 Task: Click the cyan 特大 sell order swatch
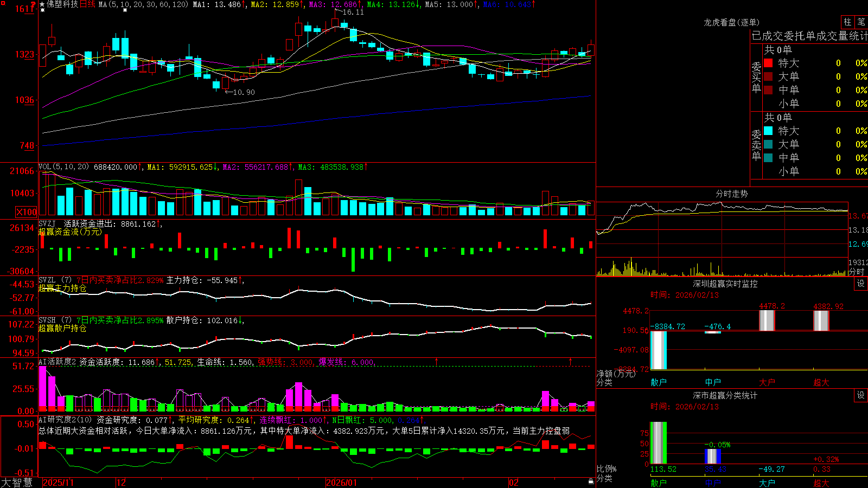(x=768, y=131)
